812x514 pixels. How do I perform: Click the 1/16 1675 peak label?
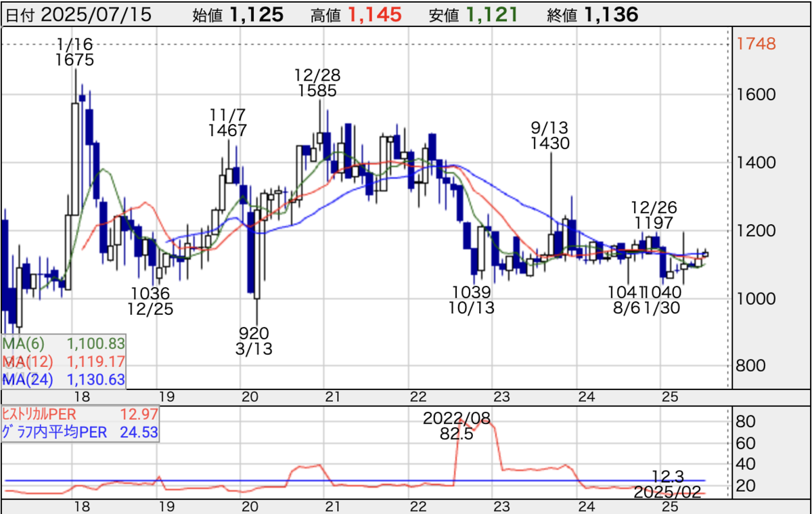[x=75, y=51]
